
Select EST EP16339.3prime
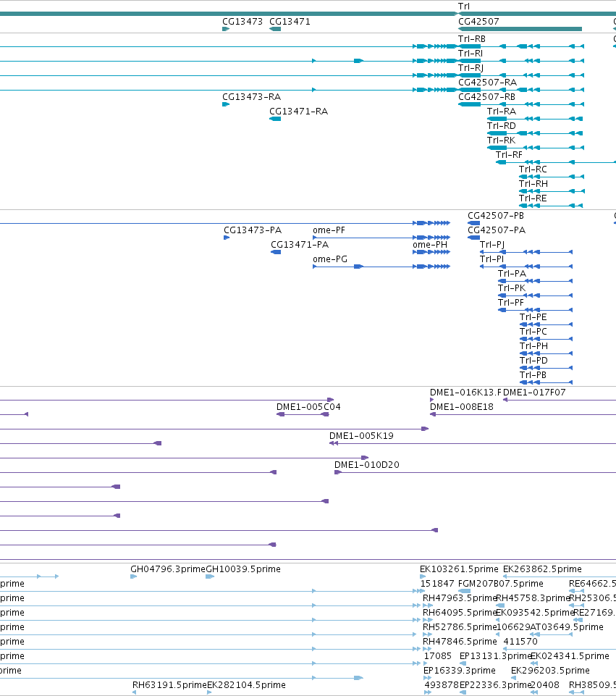coord(460,671)
